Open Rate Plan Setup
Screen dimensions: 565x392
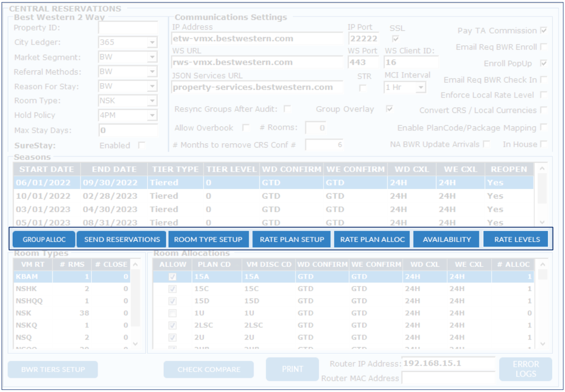(x=292, y=239)
